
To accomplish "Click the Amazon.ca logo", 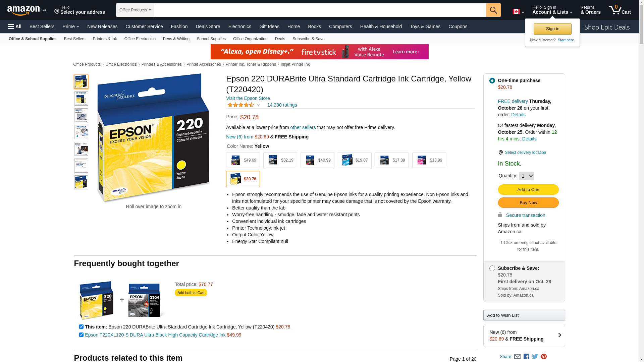I will point(26,10).
